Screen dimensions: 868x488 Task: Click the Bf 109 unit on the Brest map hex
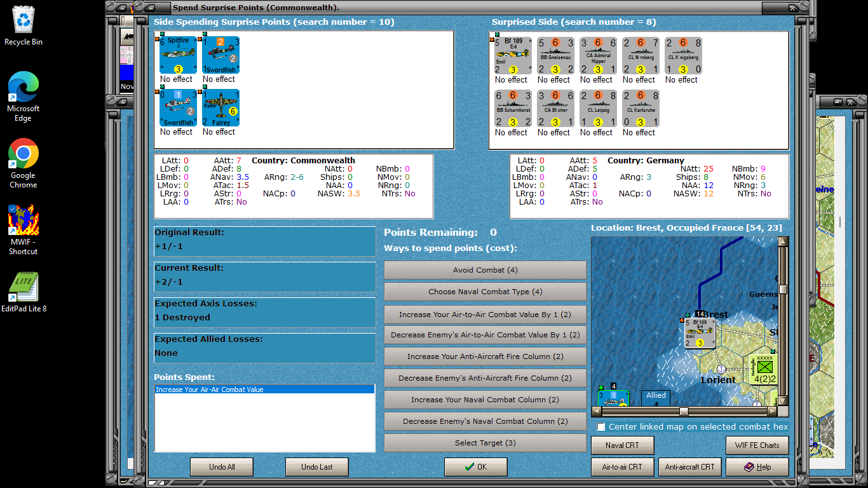click(701, 333)
